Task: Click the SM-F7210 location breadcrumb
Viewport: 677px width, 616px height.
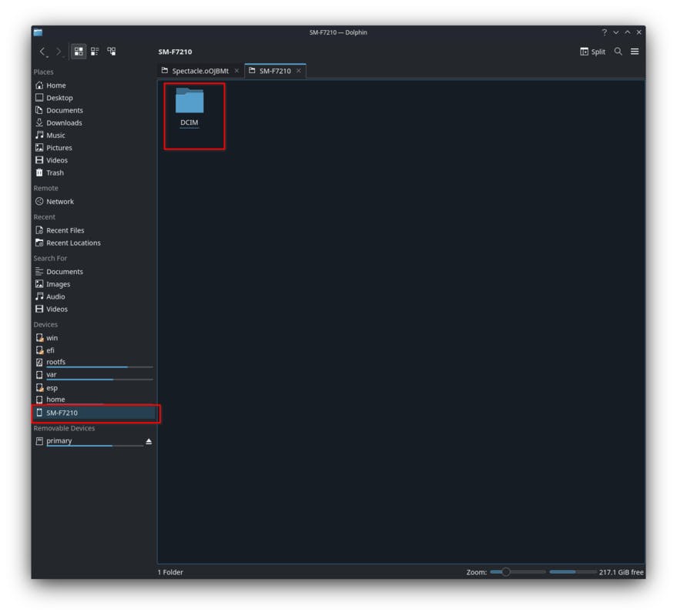Action: 176,52
